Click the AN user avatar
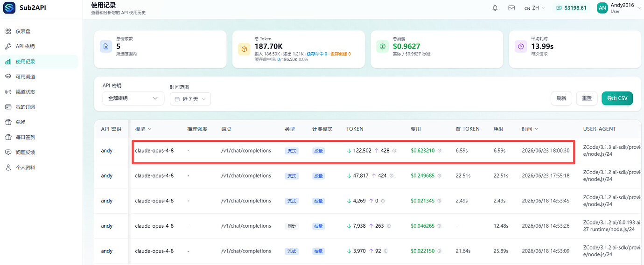 point(602,8)
